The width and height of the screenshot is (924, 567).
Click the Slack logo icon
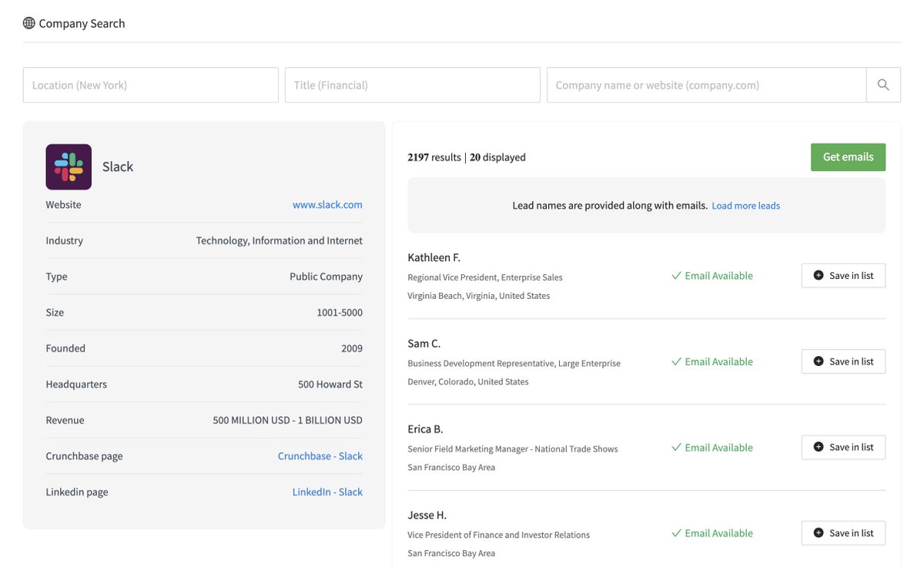68,165
